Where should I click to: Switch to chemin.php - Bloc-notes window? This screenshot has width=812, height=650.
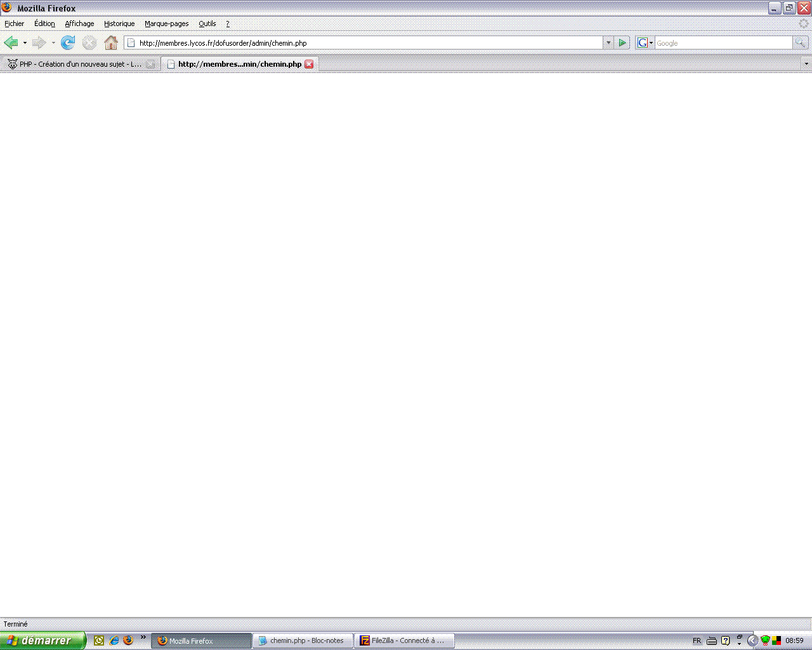303,641
